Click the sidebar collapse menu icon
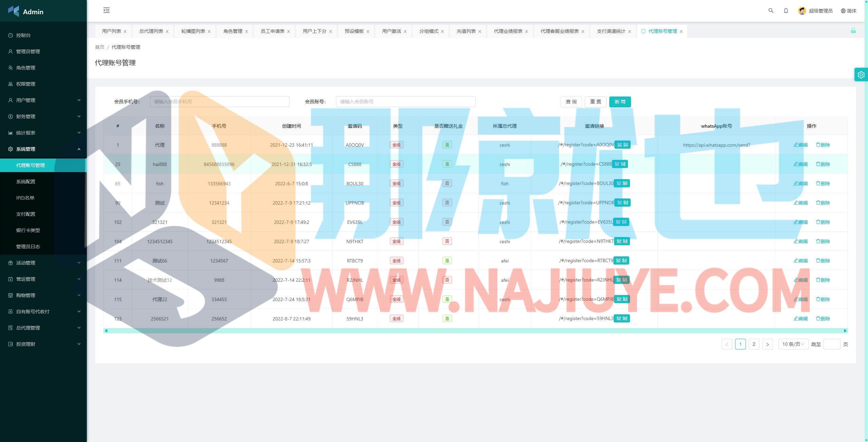 (x=106, y=10)
